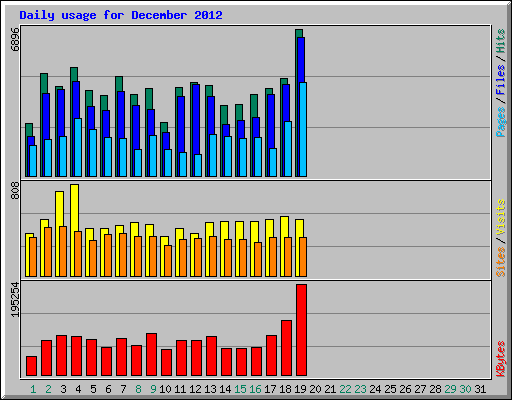Click the yellow Visits legend label

click(x=500, y=218)
